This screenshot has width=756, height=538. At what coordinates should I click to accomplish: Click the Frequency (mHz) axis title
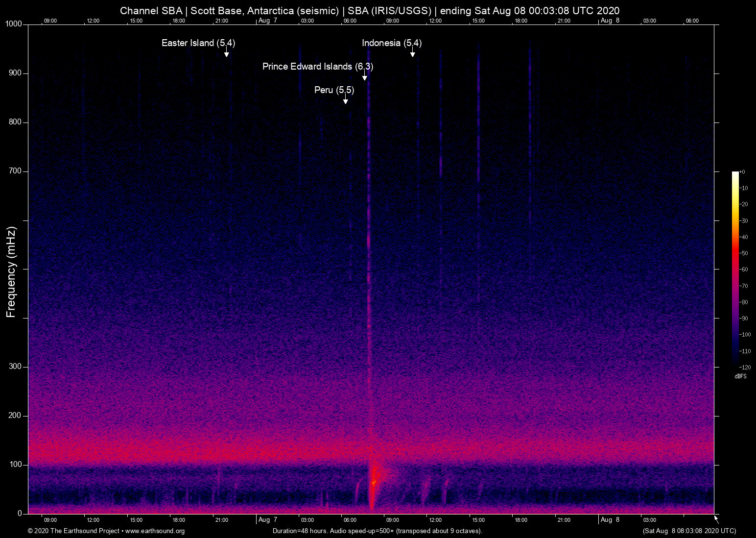coord(11,272)
